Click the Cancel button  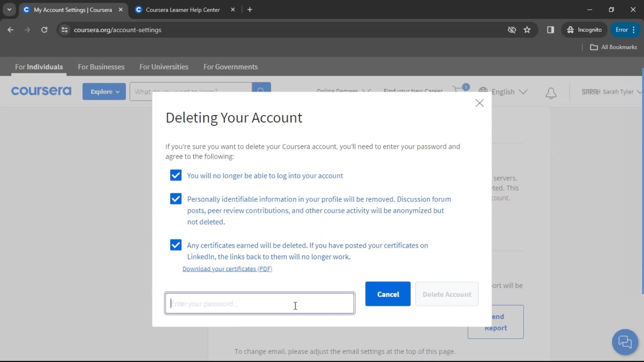point(388,294)
